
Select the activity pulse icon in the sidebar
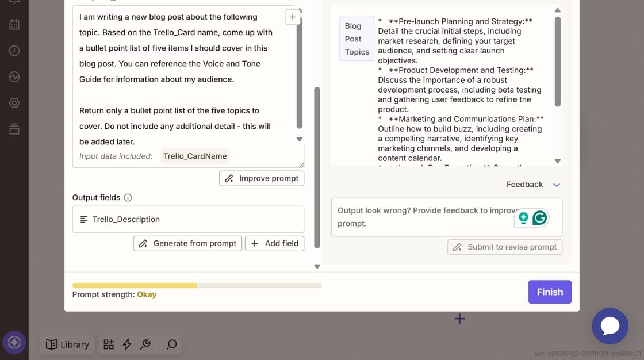(x=13, y=76)
